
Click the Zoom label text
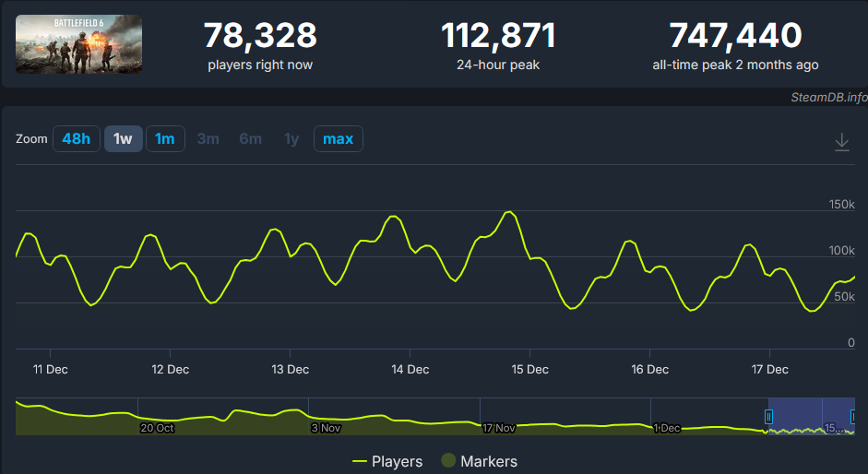point(31,139)
